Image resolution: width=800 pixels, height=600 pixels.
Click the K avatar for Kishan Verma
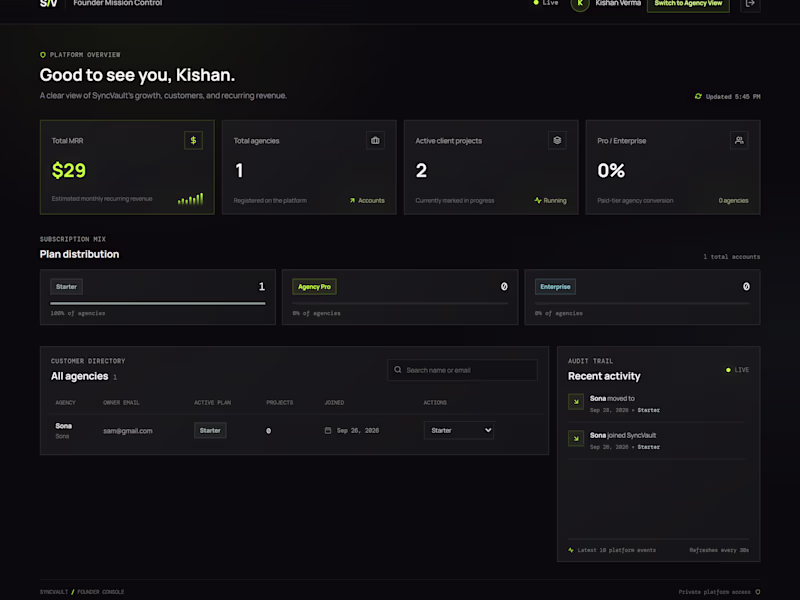point(580,4)
